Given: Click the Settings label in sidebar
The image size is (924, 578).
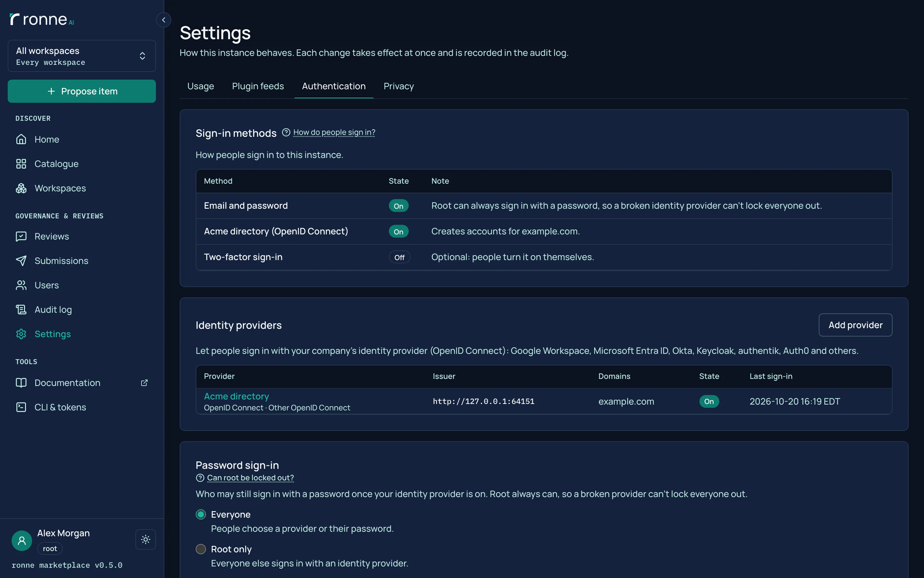Looking at the screenshot, I should click(x=53, y=334).
